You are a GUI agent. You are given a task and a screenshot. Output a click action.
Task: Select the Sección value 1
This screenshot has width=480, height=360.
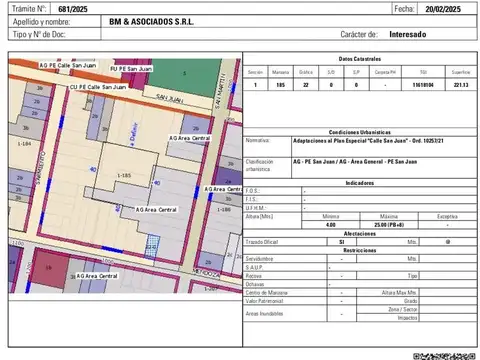click(x=255, y=85)
